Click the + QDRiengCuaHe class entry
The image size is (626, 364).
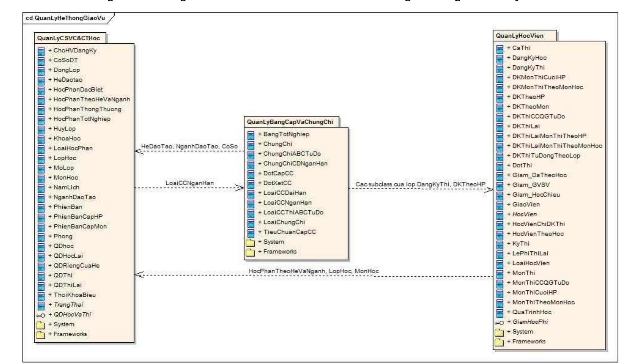[74, 265]
